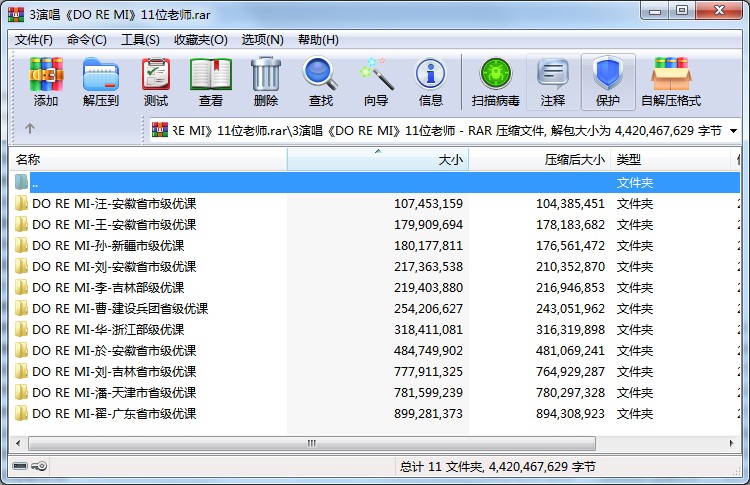
Task: Open the 收藏夹(O) menu
Action: coord(201,40)
